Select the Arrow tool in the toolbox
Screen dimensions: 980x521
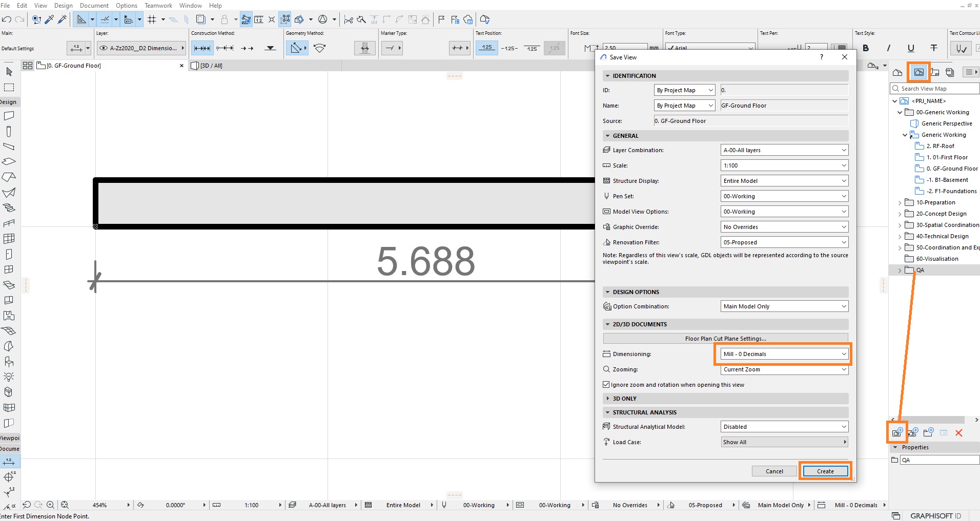coord(9,72)
